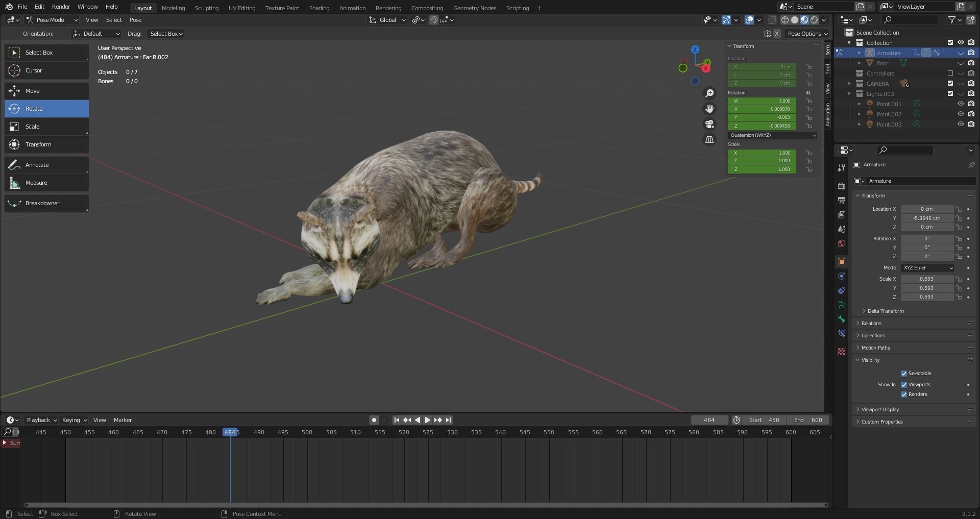The width and height of the screenshot is (980, 519).
Task: Switch to orthographic/perspective grid icon
Action: (x=709, y=139)
